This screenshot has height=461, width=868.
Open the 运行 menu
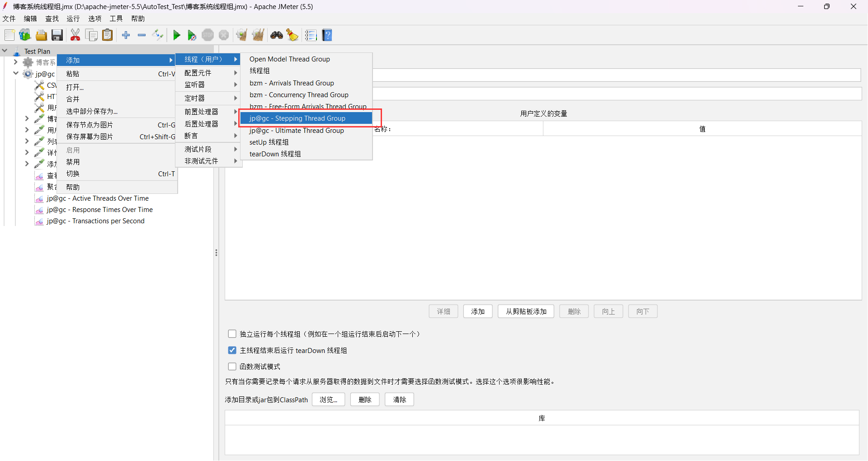tap(73, 19)
